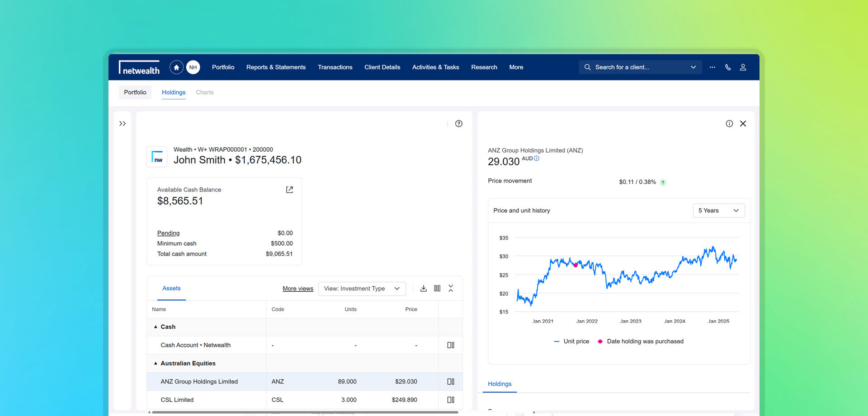This screenshot has width=868, height=416.
Task: Click the $29.030 price cell
Action: tap(406, 382)
